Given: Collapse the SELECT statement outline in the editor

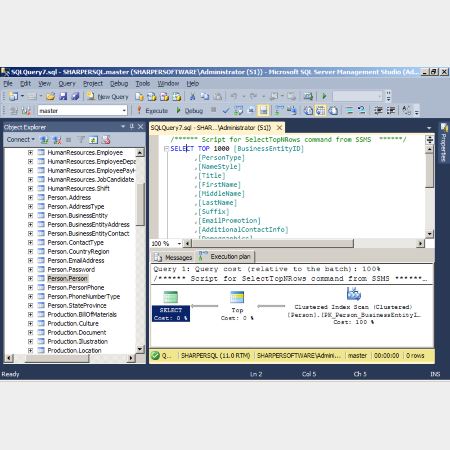Looking at the screenshot, I should (166, 149).
